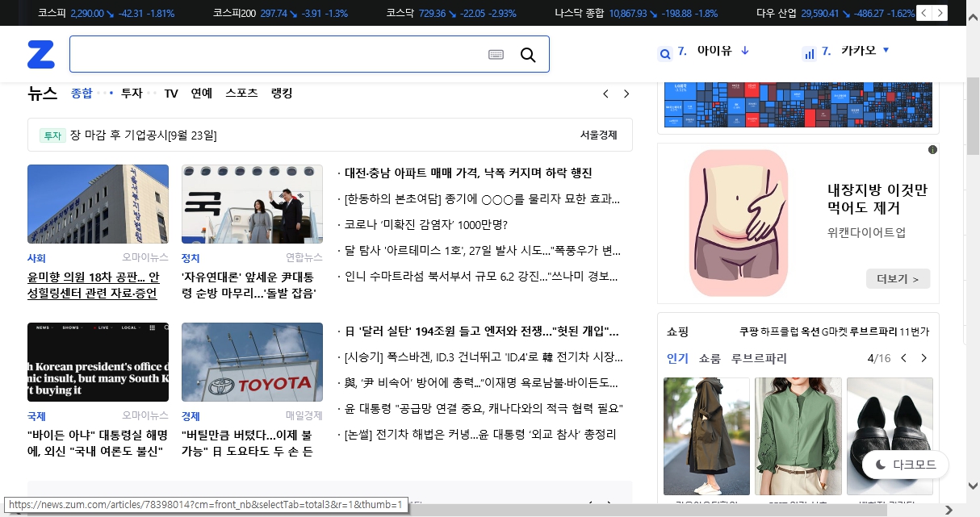Select the 연예 news tab

[x=202, y=94]
